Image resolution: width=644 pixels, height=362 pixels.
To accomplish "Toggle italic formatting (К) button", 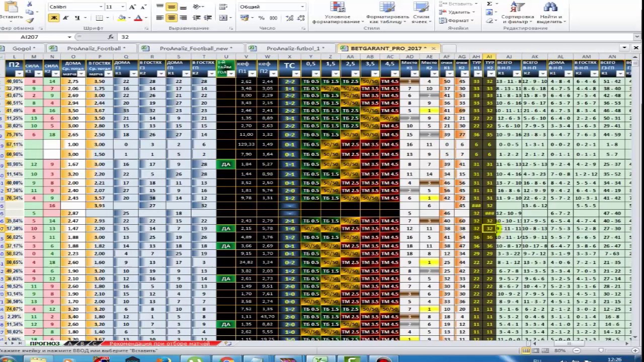I will pyautogui.click(x=66, y=18).
